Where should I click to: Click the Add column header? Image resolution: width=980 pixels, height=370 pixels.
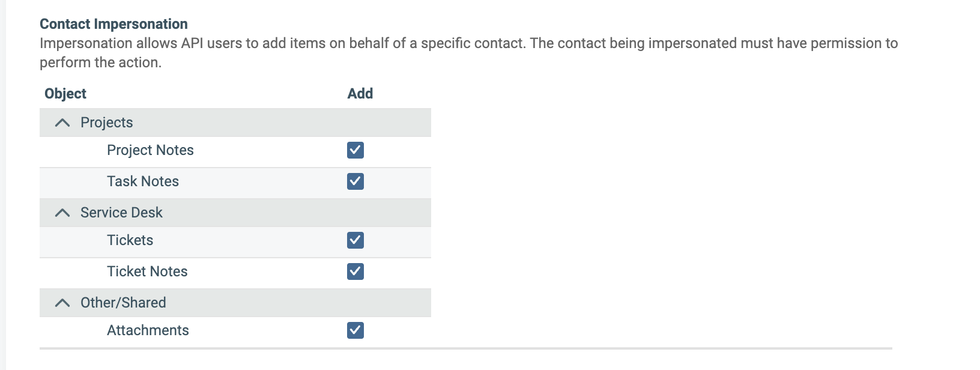click(x=360, y=94)
